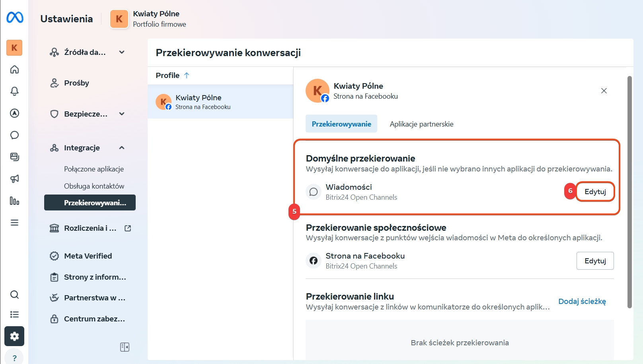Open Połączone aplikacje submenu item
The image size is (643, 364).
point(94,169)
